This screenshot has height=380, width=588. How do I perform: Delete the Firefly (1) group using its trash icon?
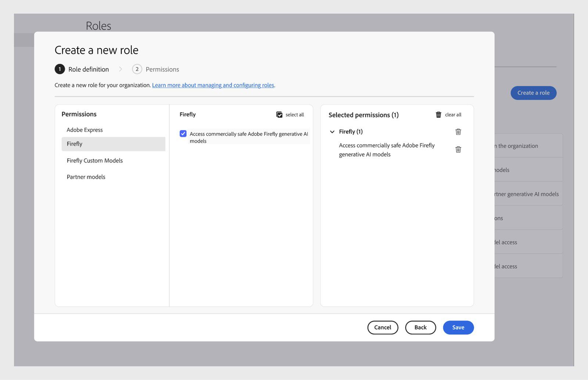point(458,132)
